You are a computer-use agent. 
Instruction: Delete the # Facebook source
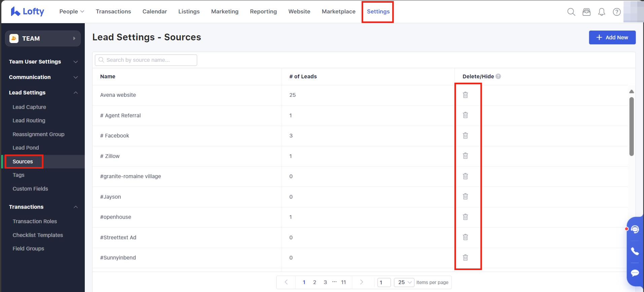pos(465,135)
